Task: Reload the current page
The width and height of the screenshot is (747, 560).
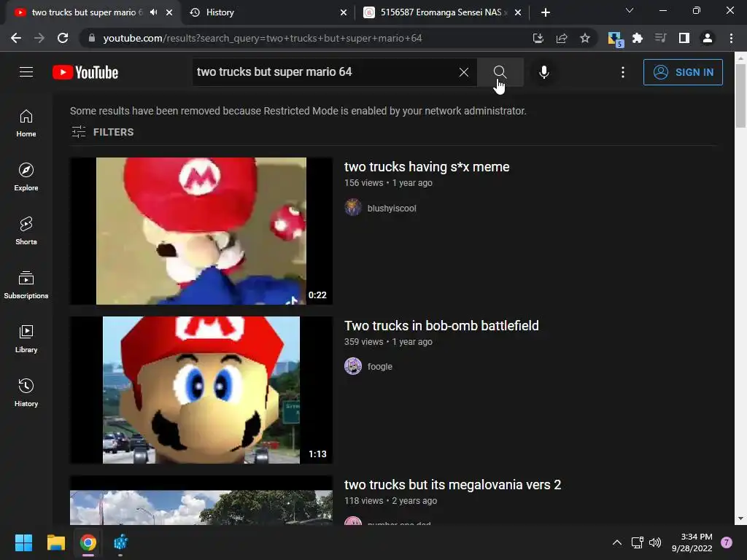Action: click(63, 38)
